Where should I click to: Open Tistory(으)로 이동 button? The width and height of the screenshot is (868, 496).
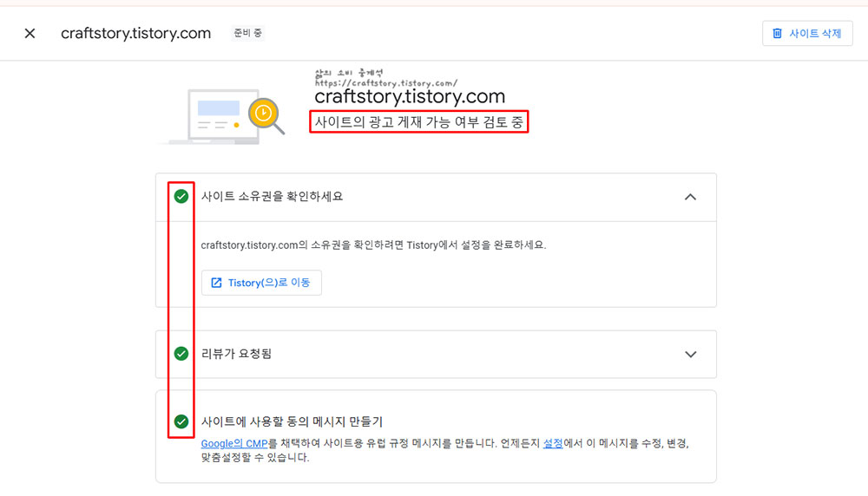click(261, 283)
